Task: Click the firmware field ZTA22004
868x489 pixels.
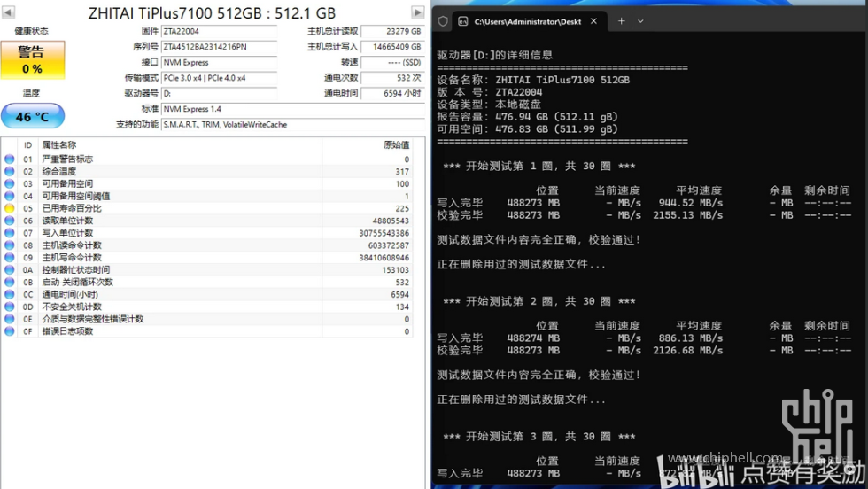Action: (x=220, y=32)
